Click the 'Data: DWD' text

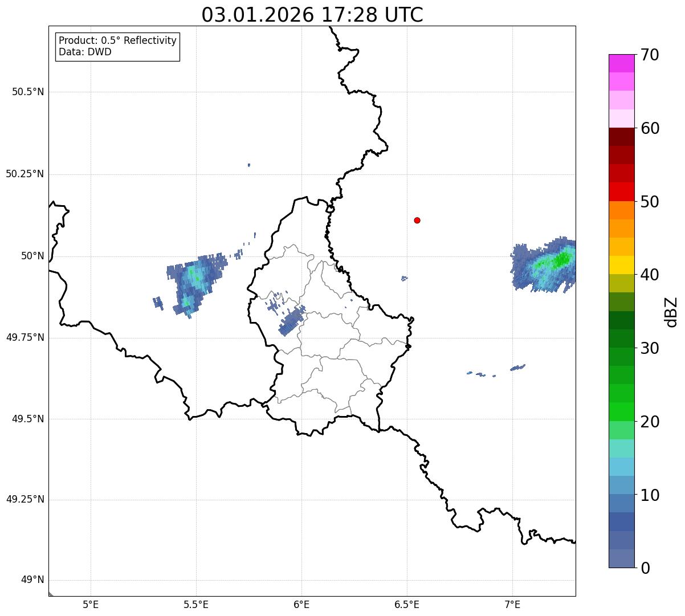click(85, 52)
